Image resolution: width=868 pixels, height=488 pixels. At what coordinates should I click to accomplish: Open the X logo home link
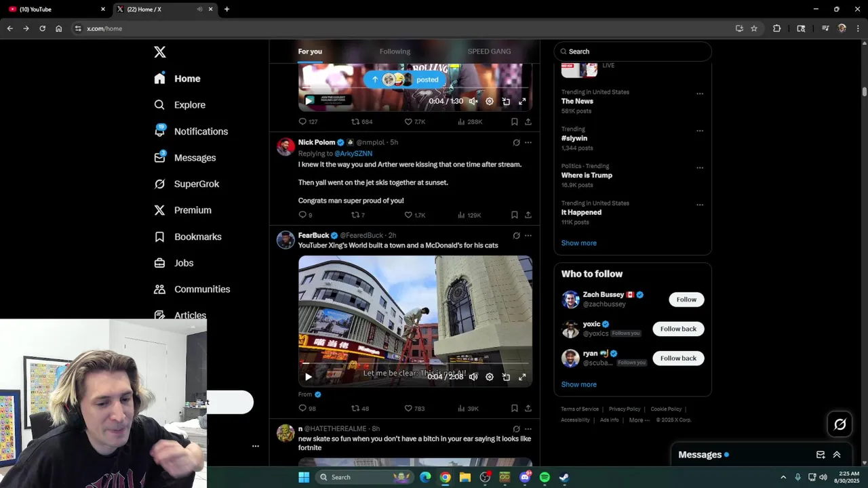(x=159, y=52)
